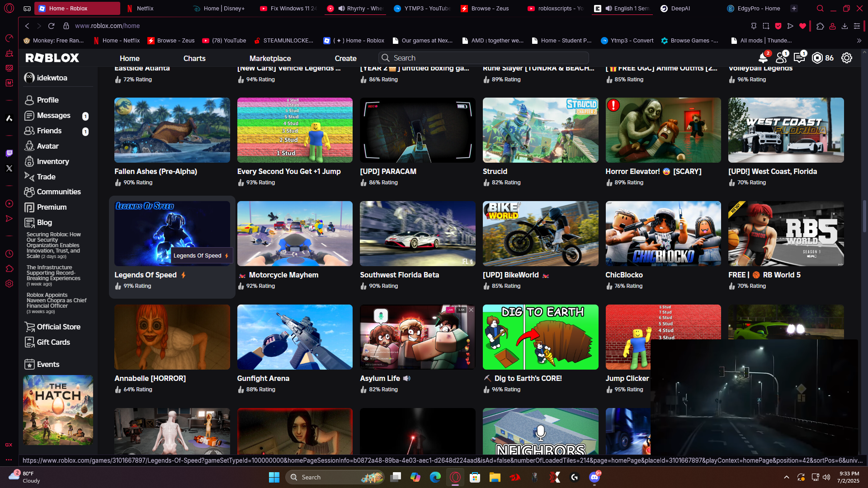Open The Hatch event banner
868x488 pixels.
(x=58, y=410)
